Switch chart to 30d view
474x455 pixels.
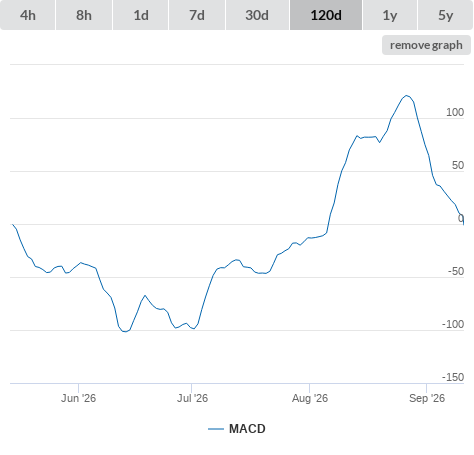pyautogui.click(x=257, y=15)
